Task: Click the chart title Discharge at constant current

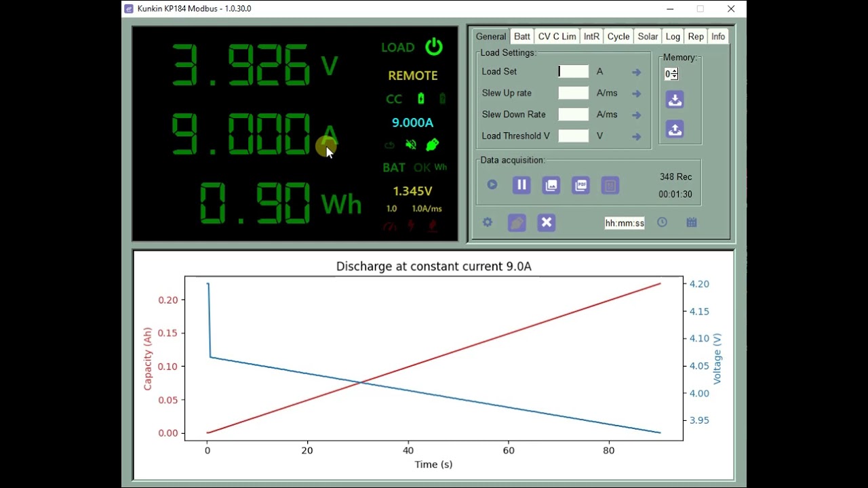Action: [434, 266]
